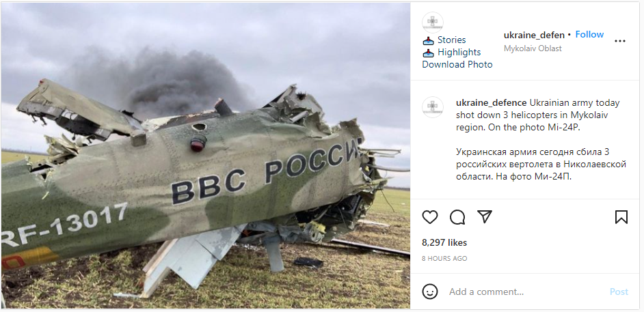Open comments via speech bubble icon
The width and height of the screenshot is (644, 312).
[x=457, y=217]
